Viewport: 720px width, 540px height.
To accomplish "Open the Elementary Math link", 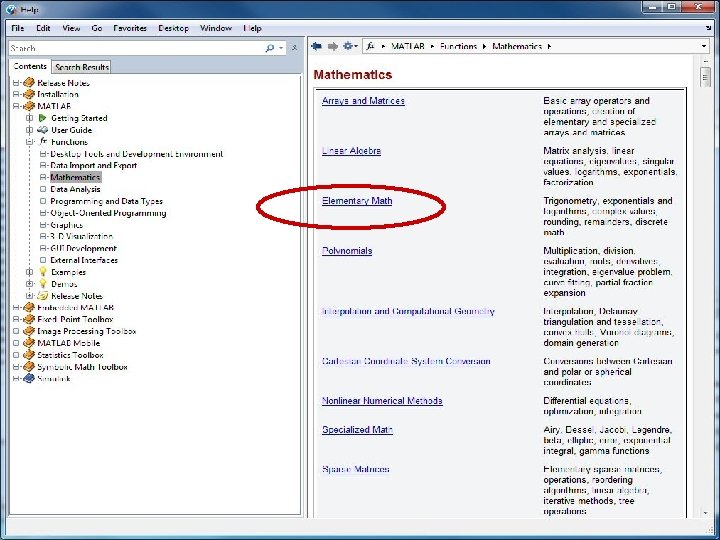I will tap(357, 201).
